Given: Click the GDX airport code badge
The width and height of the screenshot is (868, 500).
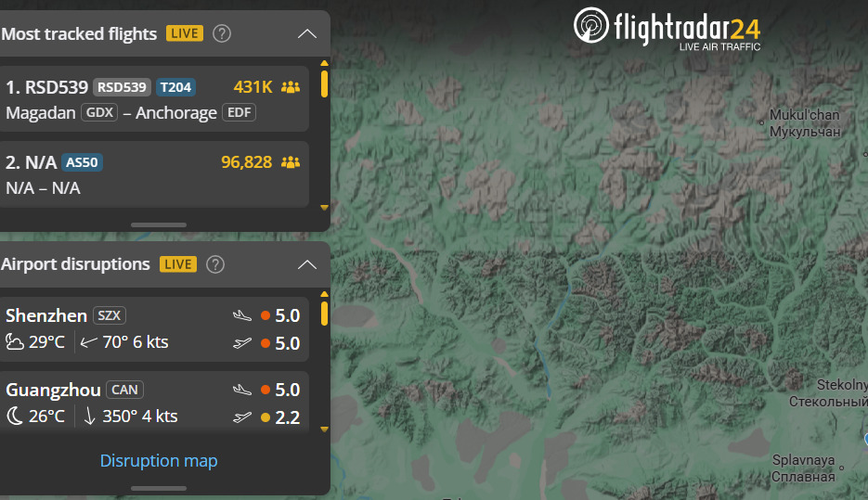Looking at the screenshot, I should coord(99,112).
